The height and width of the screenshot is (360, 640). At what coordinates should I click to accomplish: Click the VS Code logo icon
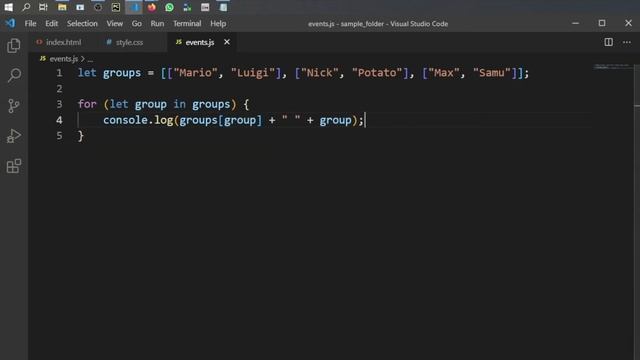tap(11, 23)
